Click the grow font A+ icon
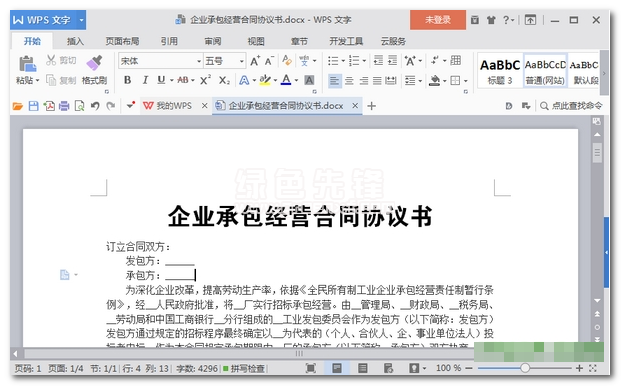This screenshot has height=386, width=621. (x=255, y=61)
